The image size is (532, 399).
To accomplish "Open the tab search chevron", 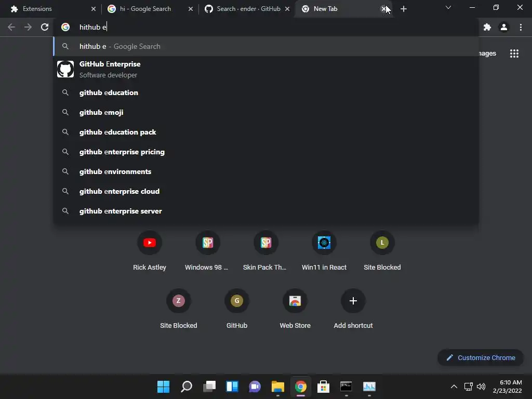I will click(x=448, y=7).
